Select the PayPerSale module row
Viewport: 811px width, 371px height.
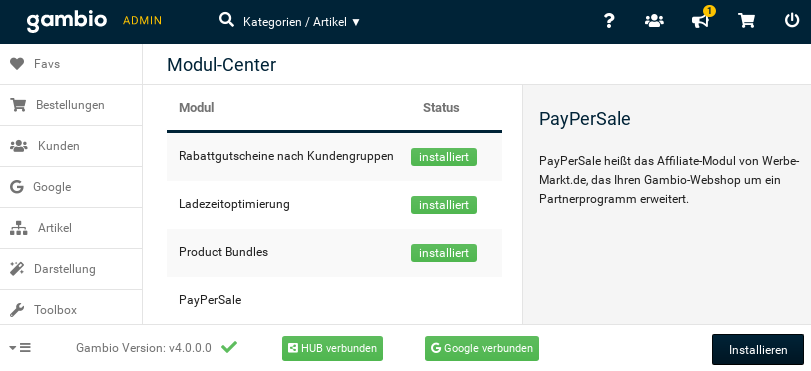pos(334,300)
